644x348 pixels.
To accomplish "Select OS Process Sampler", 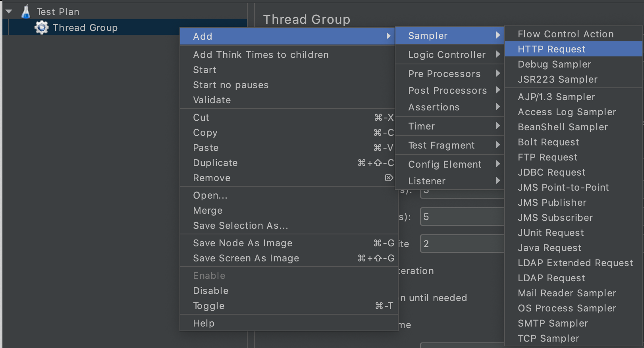I will [x=574, y=308].
